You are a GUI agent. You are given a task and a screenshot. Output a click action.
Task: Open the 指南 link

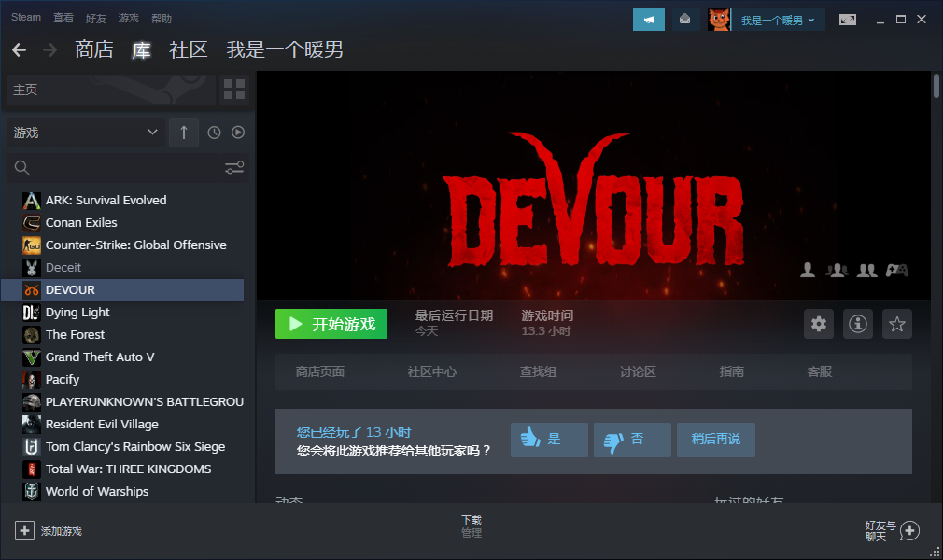click(731, 371)
